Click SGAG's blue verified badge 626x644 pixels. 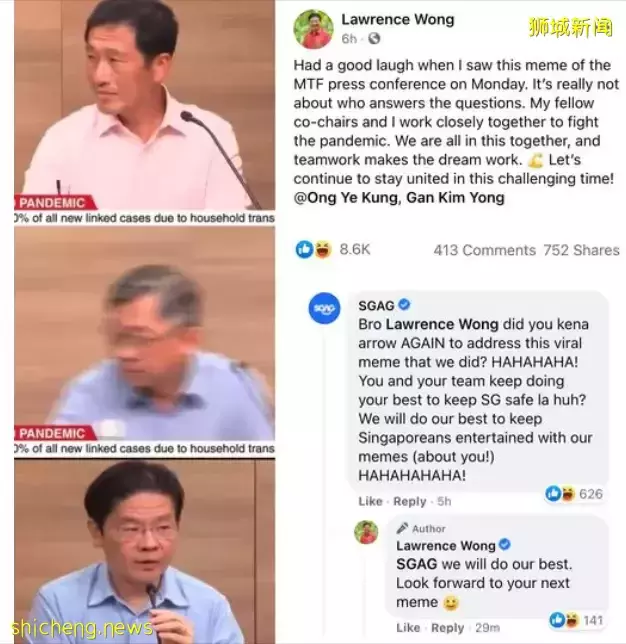click(x=405, y=305)
